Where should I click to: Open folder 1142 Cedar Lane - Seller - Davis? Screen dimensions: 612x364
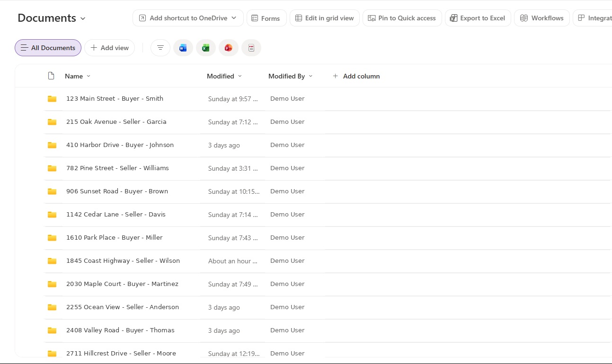click(116, 215)
